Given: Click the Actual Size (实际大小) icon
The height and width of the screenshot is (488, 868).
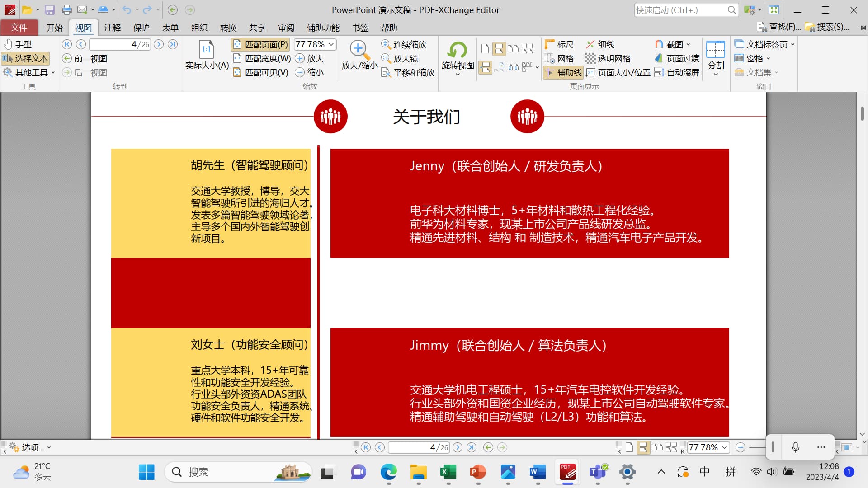Looking at the screenshot, I should [x=207, y=50].
